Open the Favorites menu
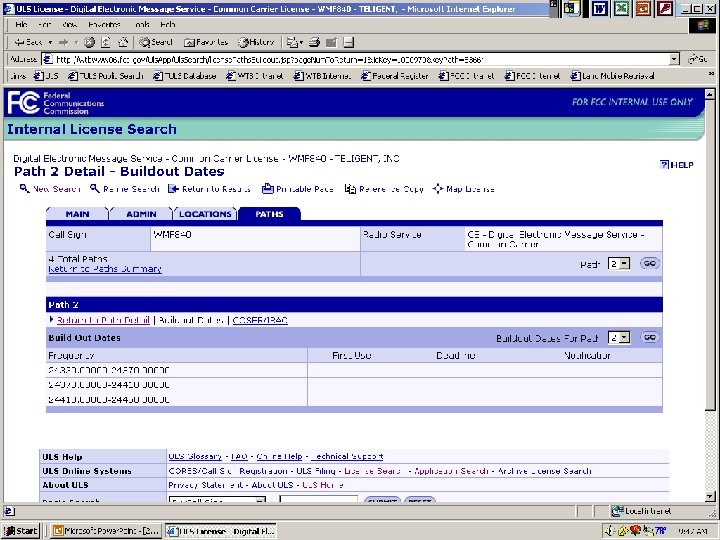 (105, 25)
